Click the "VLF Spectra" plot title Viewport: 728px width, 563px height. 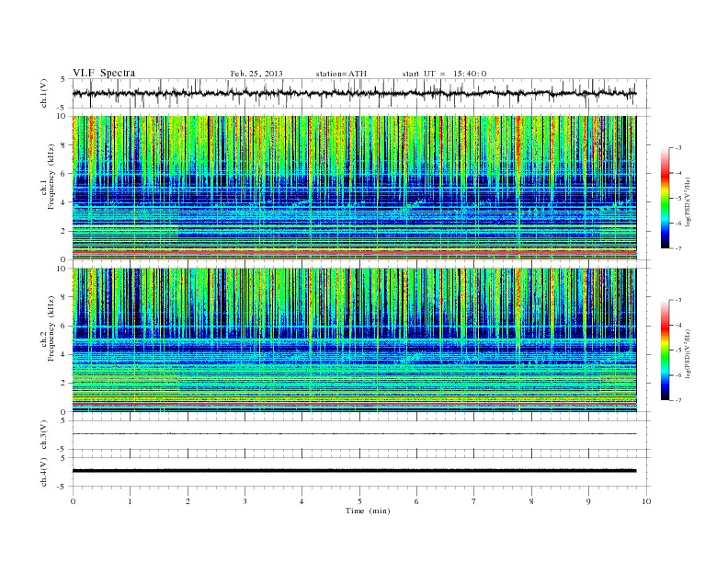(x=104, y=73)
